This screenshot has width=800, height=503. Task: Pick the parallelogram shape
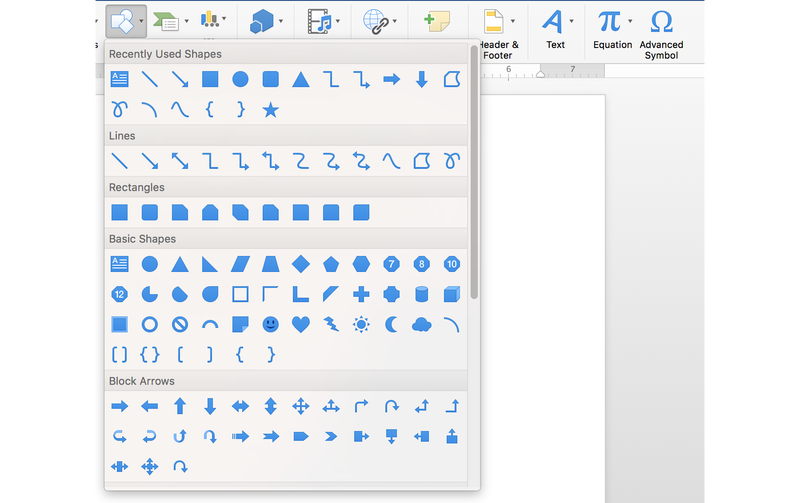[x=240, y=264]
